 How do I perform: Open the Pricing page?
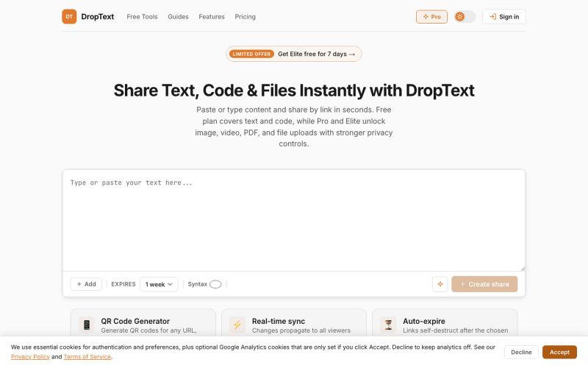pyautogui.click(x=245, y=16)
